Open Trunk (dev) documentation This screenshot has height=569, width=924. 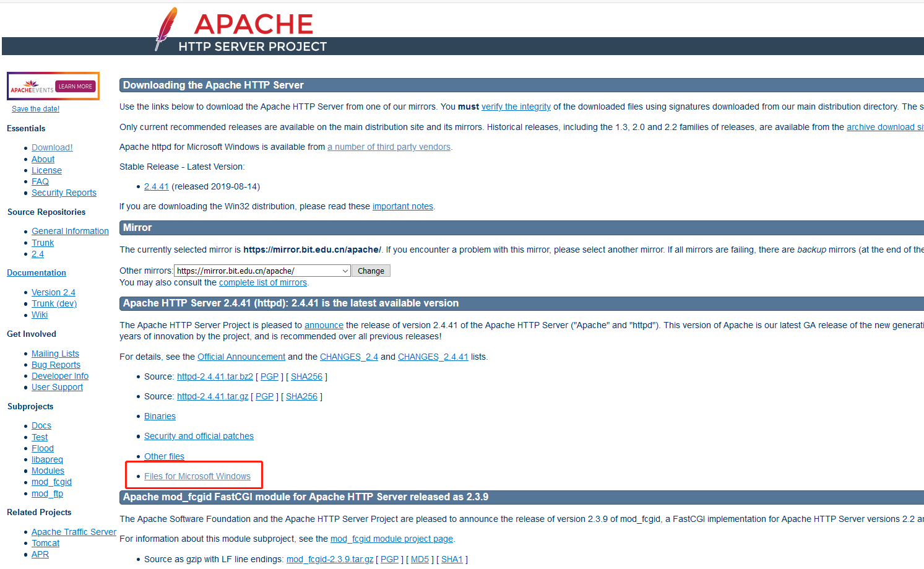click(x=54, y=303)
